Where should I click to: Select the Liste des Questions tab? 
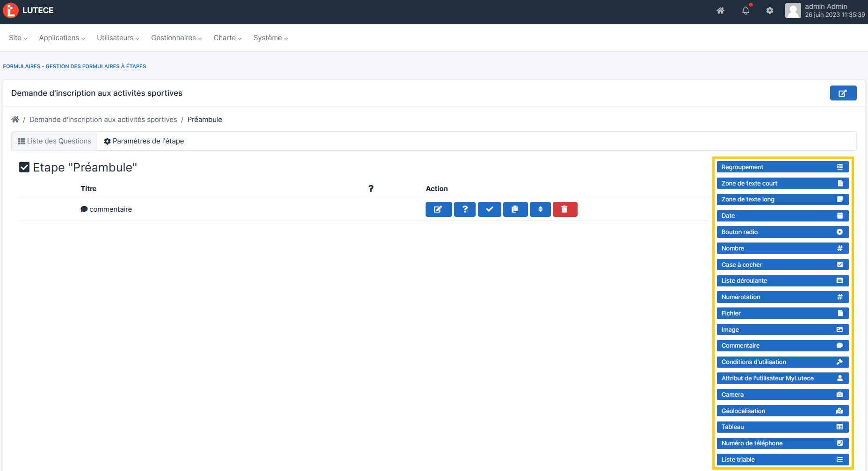(54, 141)
